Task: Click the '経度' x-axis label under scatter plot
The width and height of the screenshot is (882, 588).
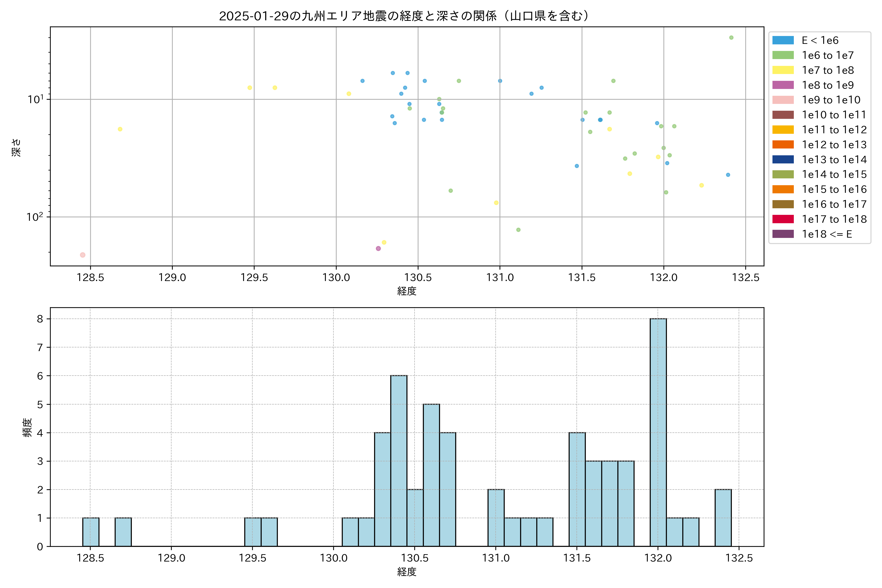Action: (407, 291)
